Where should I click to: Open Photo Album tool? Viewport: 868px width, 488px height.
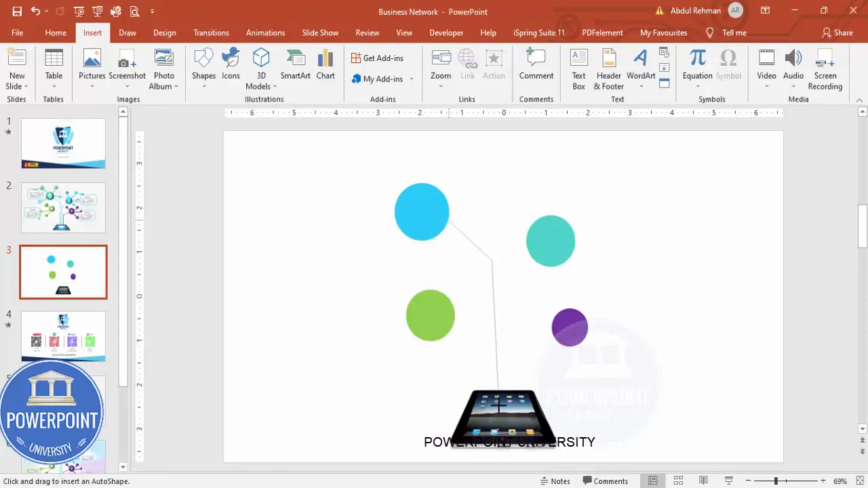click(x=164, y=70)
